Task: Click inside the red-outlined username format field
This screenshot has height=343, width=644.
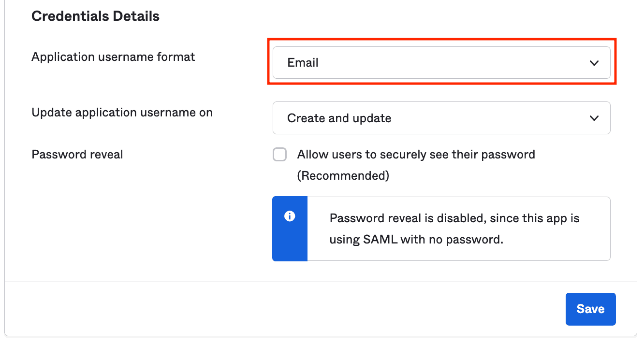Action: coord(441,62)
